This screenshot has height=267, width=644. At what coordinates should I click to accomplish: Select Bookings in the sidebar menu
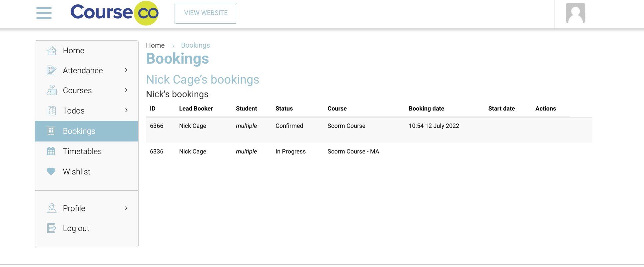pyautogui.click(x=79, y=131)
